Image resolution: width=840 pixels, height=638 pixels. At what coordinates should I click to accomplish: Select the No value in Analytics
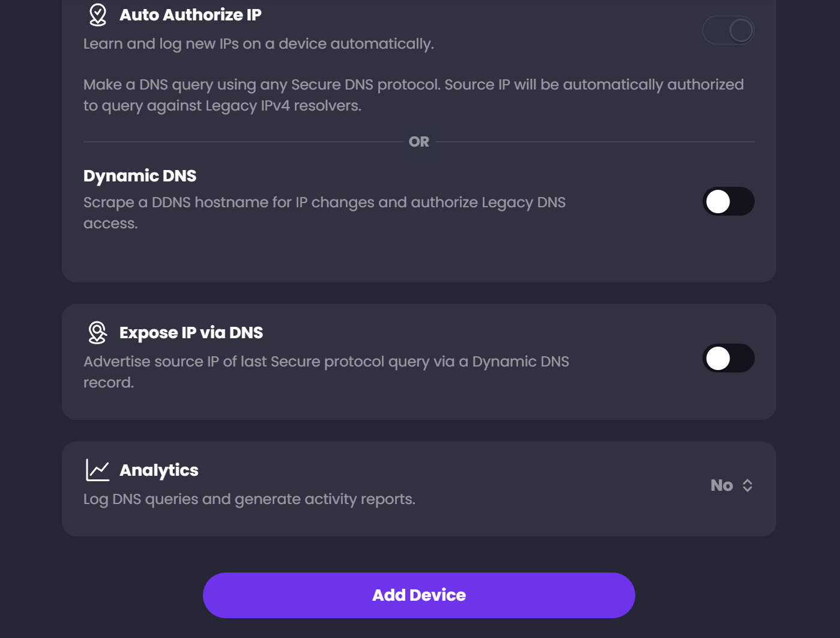(x=722, y=485)
